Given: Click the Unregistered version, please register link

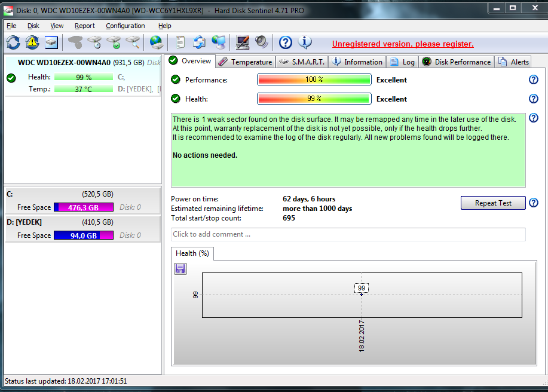Looking at the screenshot, I should coord(403,44).
